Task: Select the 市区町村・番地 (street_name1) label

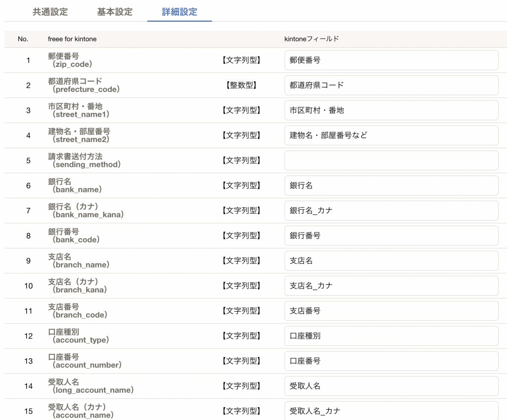Action: click(79, 110)
